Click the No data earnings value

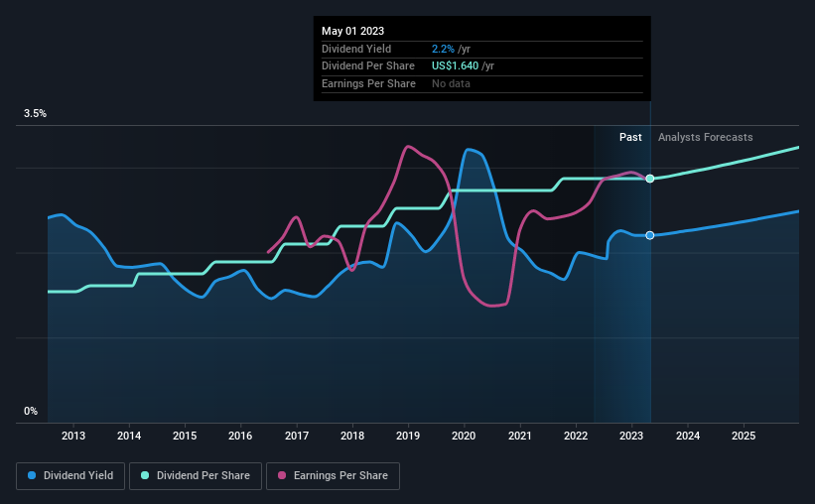[451, 83]
